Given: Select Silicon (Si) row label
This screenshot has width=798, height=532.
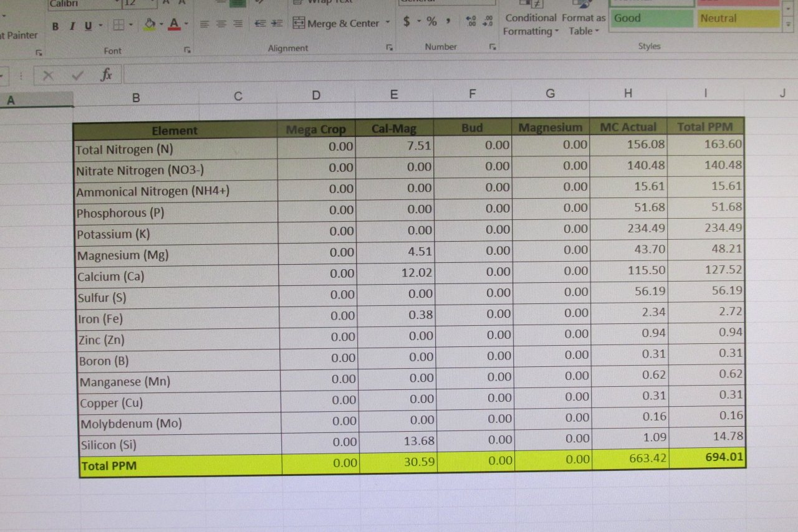Looking at the screenshot, I should point(180,444).
